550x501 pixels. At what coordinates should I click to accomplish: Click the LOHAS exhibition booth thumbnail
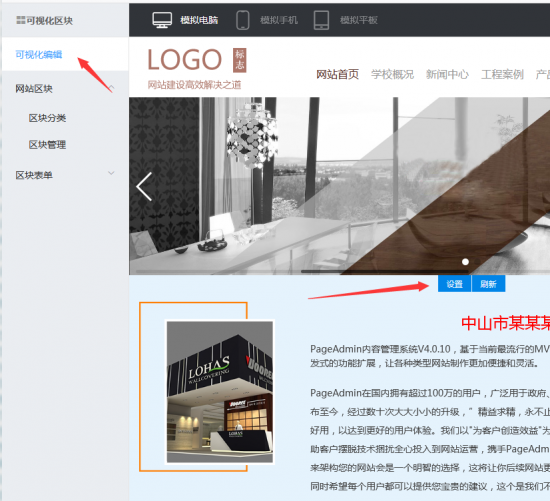220,392
